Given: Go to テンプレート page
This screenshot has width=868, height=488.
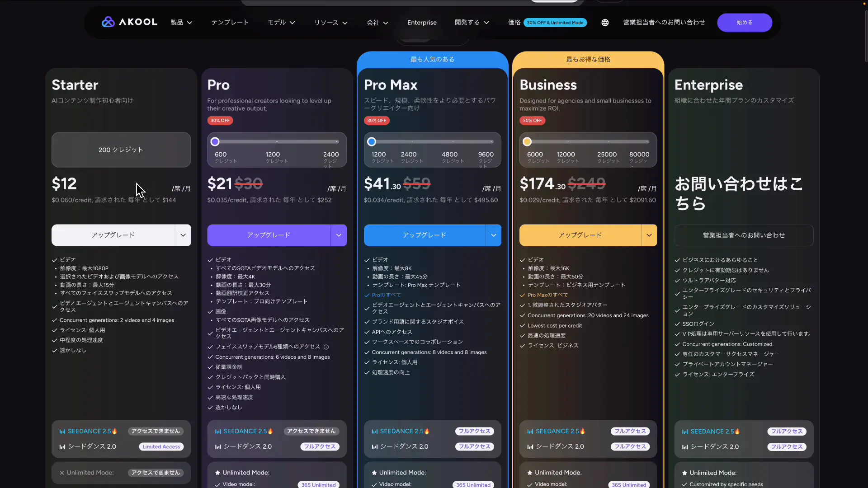Looking at the screenshot, I should click(x=230, y=23).
